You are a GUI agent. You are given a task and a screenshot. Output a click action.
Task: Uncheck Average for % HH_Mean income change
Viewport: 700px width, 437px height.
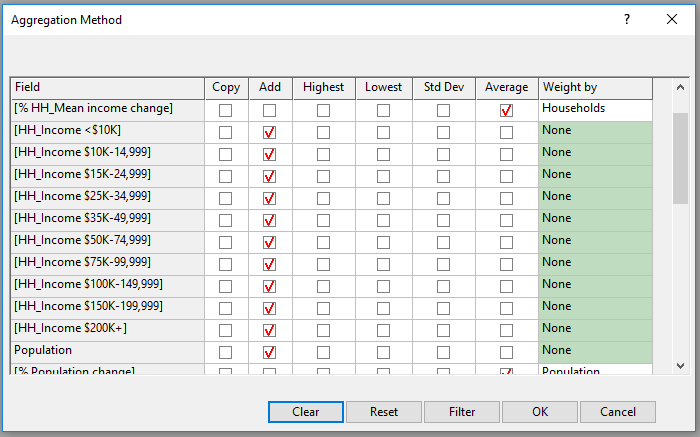506,110
